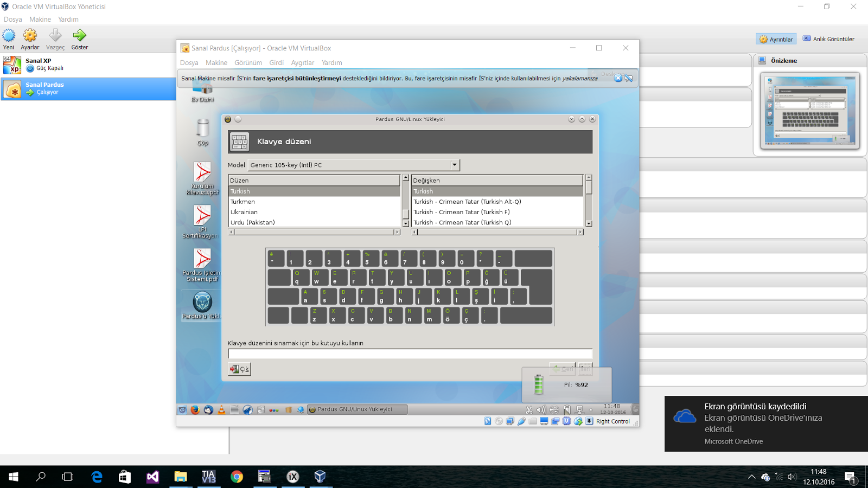Screen dimensions: 868x488
Task: Click VirtualBox optical disc status icon
Action: pyautogui.click(x=499, y=421)
